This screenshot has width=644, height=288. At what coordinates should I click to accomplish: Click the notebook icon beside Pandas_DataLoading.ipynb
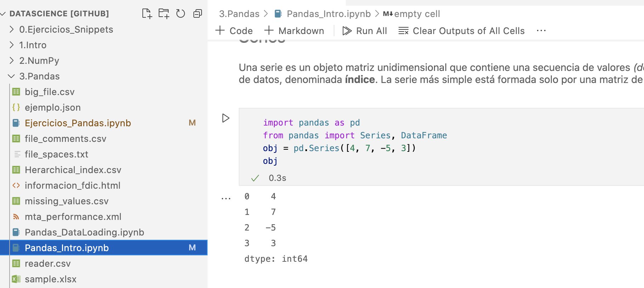16,232
